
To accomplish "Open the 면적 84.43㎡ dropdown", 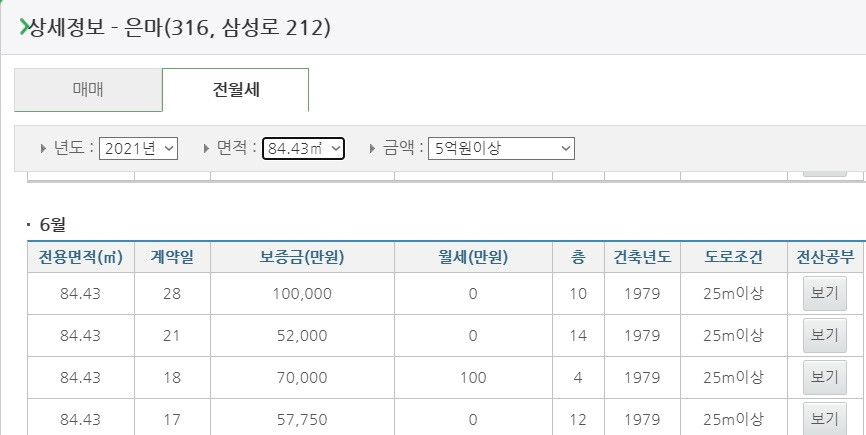I will [303, 148].
